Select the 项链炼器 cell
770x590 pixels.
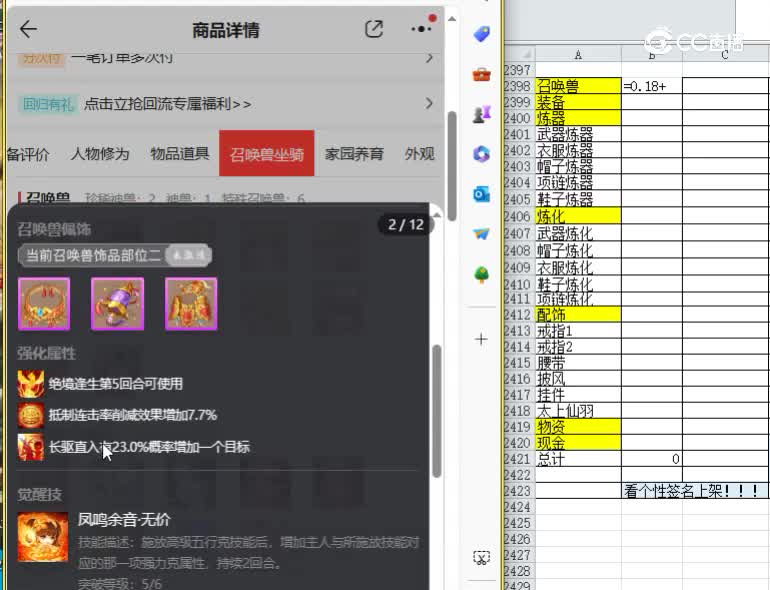tap(578, 183)
